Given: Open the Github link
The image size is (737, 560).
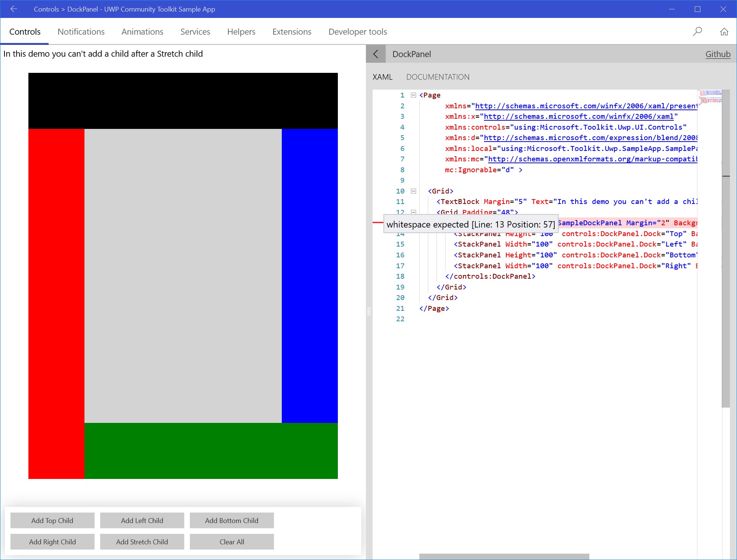Looking at the screenshot, I should pyautogui.click(x=718, y=54).
